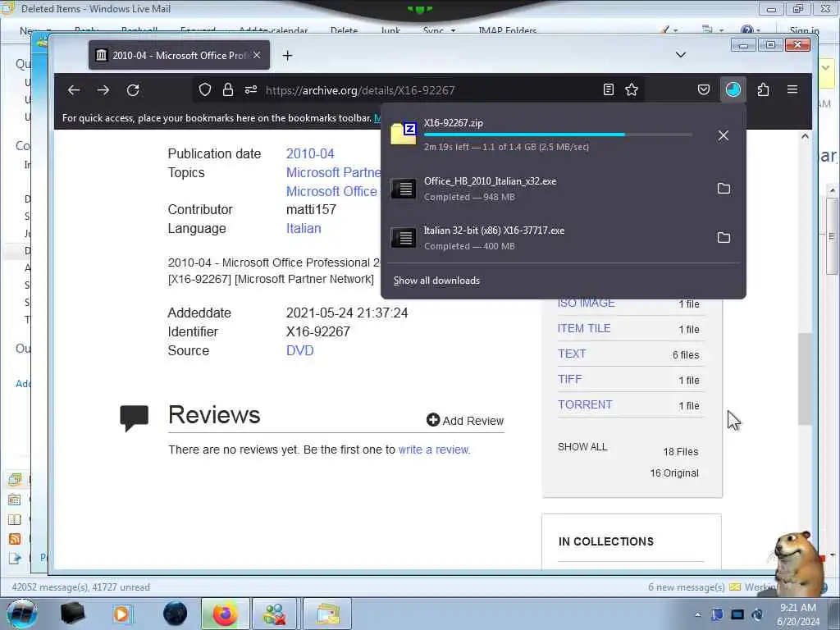Switch to Windows Live Mail taskbar icon

327,614
